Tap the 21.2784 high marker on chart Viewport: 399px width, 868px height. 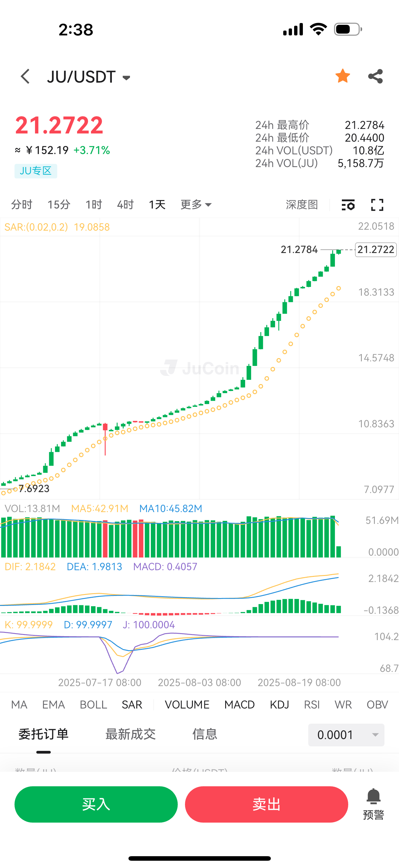(x=299, y=250)
